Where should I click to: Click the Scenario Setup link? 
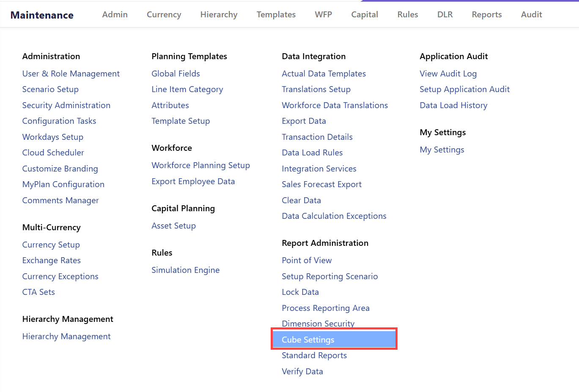[50, 89]
